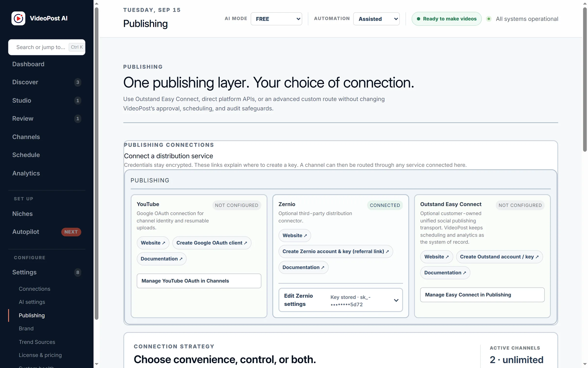Viewport: 588px width, 368px height.
Task: Open License & pricing sub-item
Action: tap(40, 355)
